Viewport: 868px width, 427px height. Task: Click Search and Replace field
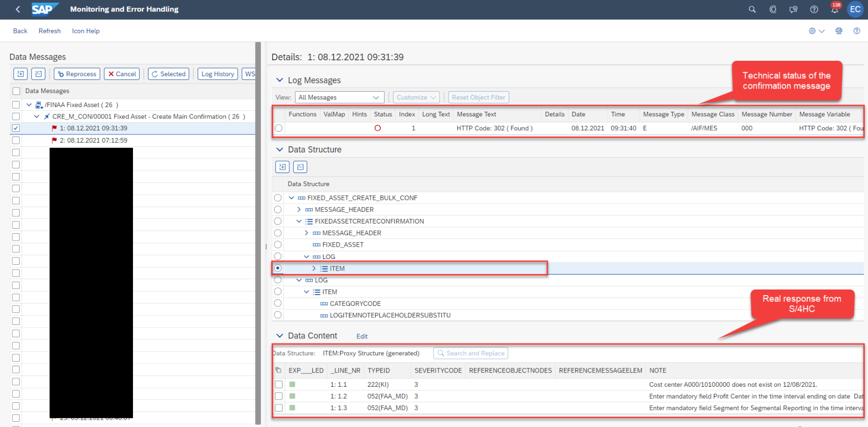471,353
